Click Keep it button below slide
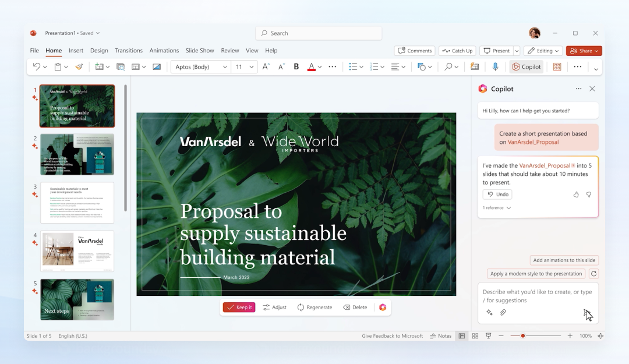This screenshot has height=364, width=629. (x=239, y=308)
